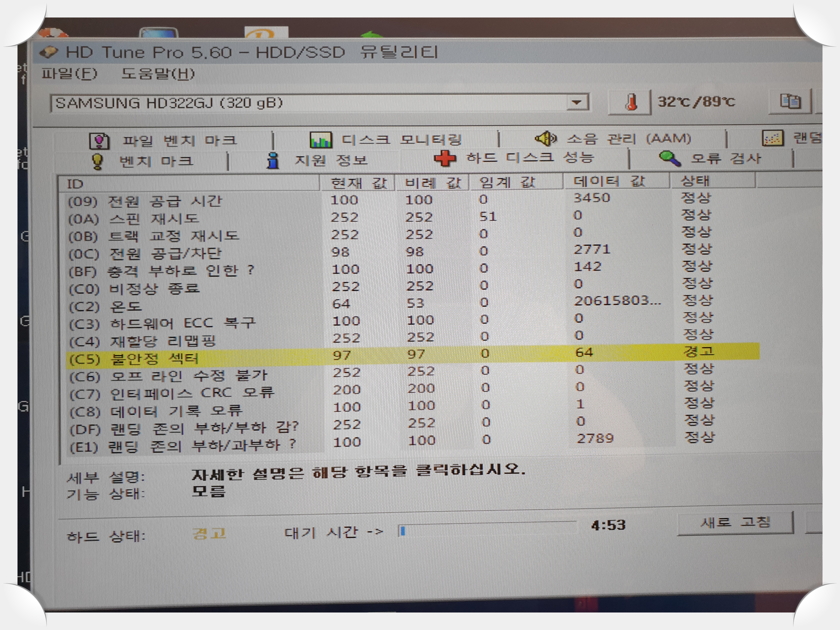This screenshot has height=630, width=840.
Task: Switch to the 오류 검사 tab
Action: [725, 158]
